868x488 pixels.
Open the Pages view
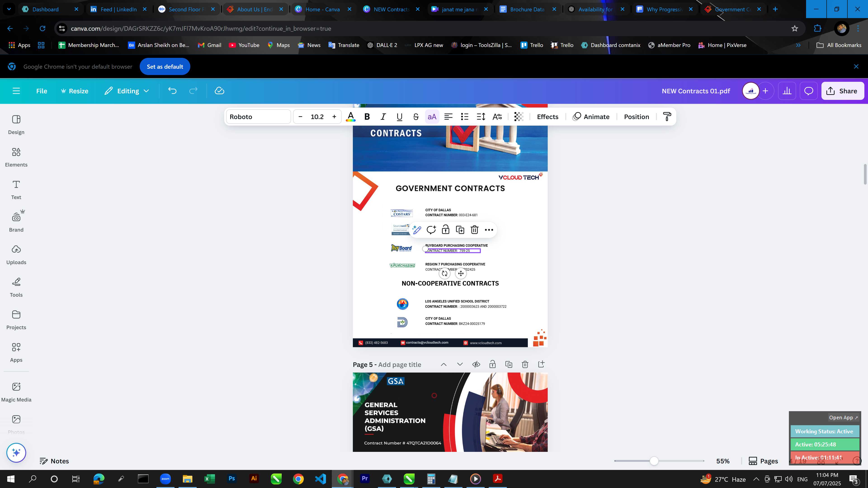[x=763, y=461]
